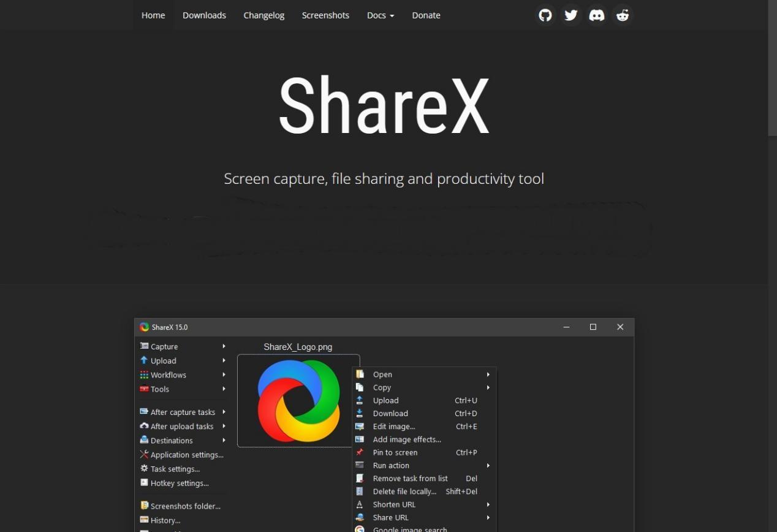Expand the Destinations submenu arrow
Image resolution: width=777 pixels, height=532 pixels.
click(x=224, y=440)
